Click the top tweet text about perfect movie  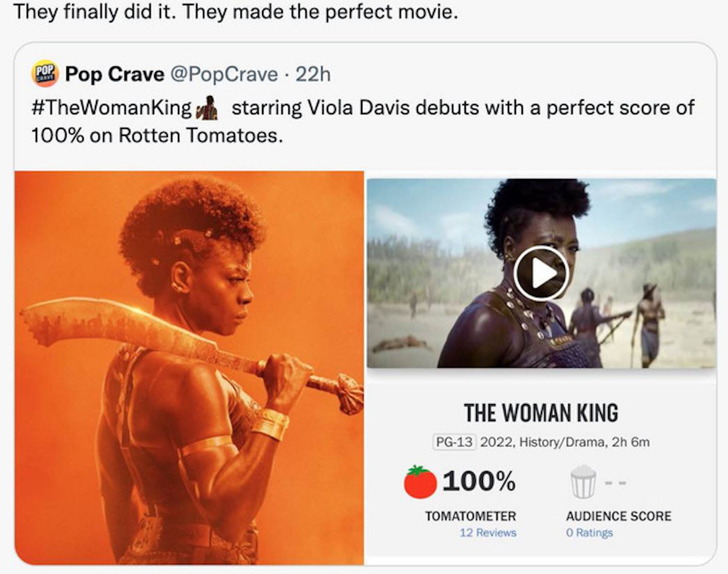pos(236,12)
